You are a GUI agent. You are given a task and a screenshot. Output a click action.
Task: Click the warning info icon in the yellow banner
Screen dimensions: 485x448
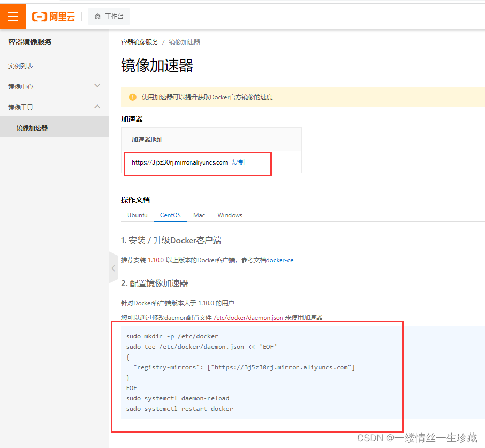133,97
